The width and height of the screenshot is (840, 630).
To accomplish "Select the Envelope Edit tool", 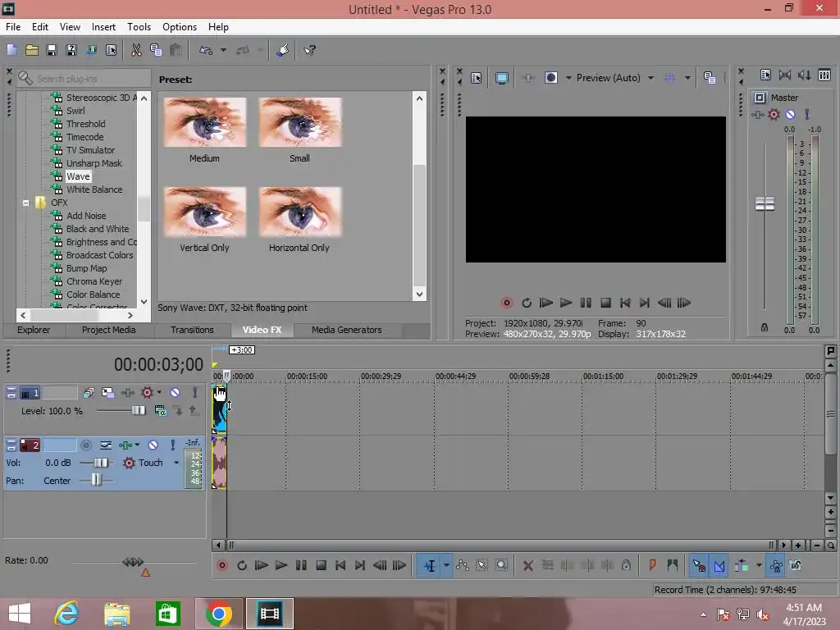I will tap(463, 565).
